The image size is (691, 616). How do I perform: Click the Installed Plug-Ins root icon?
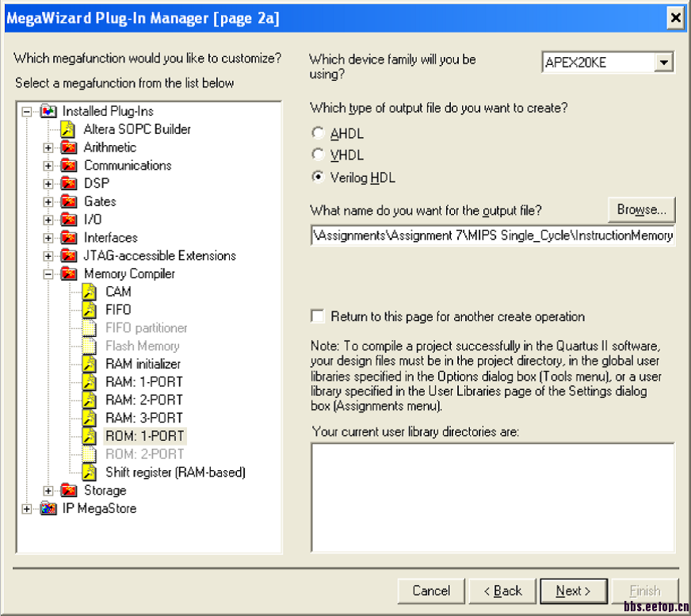tap(48, 111)
